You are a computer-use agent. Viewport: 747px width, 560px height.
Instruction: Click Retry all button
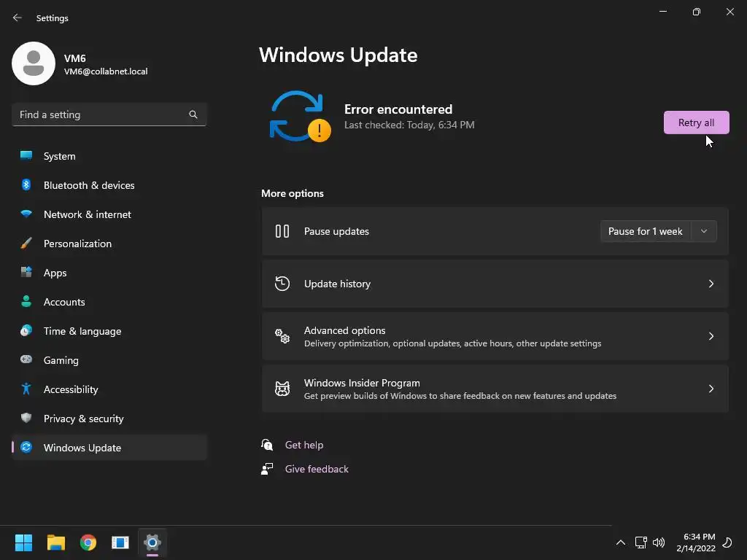[696, 122]
